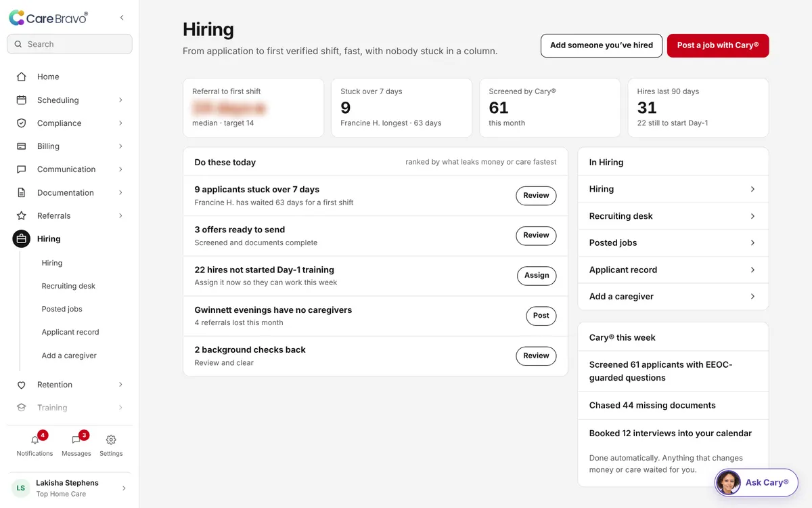Expand the Training menu chevron
Image resolution: width=812 pixels, height=508 pixels.
tap(121, 408)
